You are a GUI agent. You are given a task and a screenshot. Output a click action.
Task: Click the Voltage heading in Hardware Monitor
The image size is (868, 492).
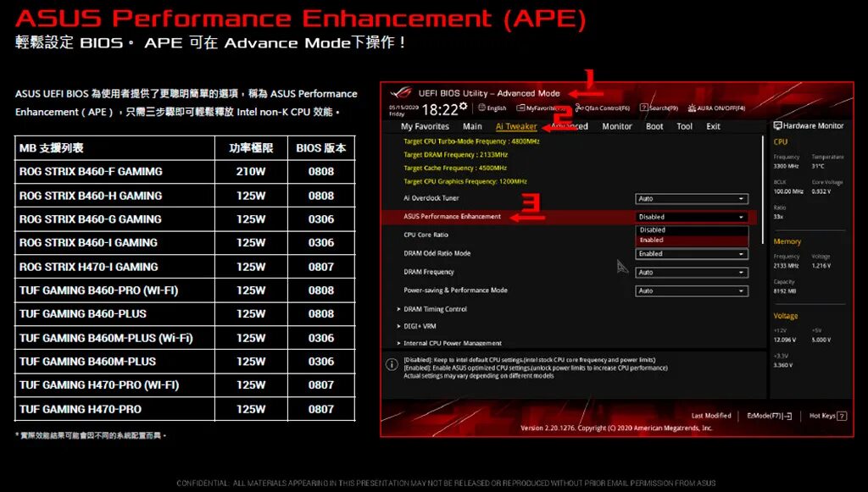(786, 316)
